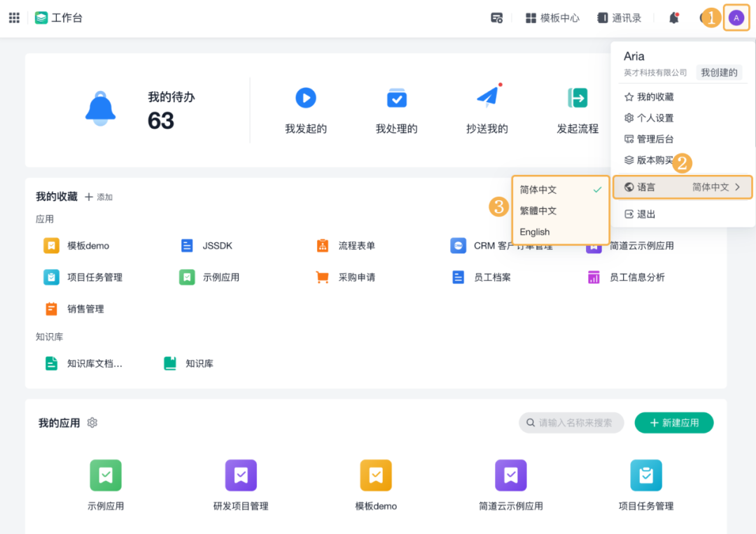The image size is (756, 534).
Task: Click the app name search field
Action: click(x=571, y=423)
